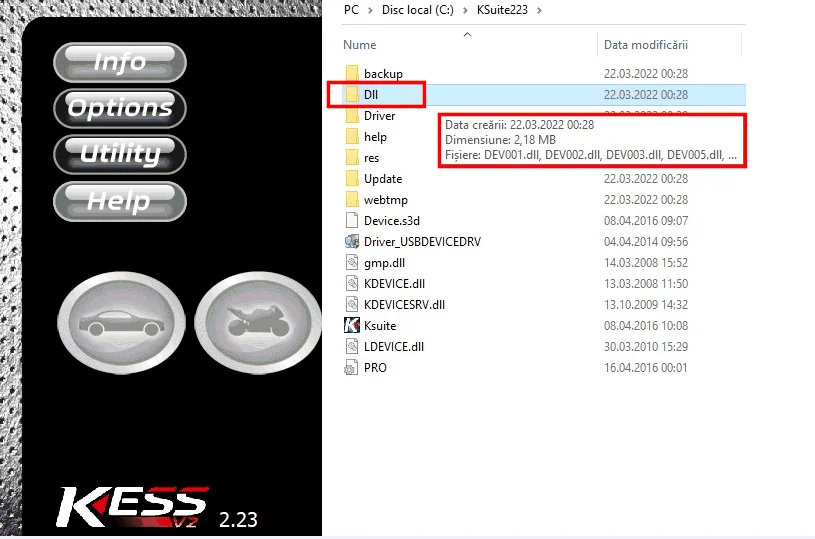Image resolution: width=815 pixels, height=539 pixels.
Task: Select the 'Update' folder name
Action: click(383, 179)
